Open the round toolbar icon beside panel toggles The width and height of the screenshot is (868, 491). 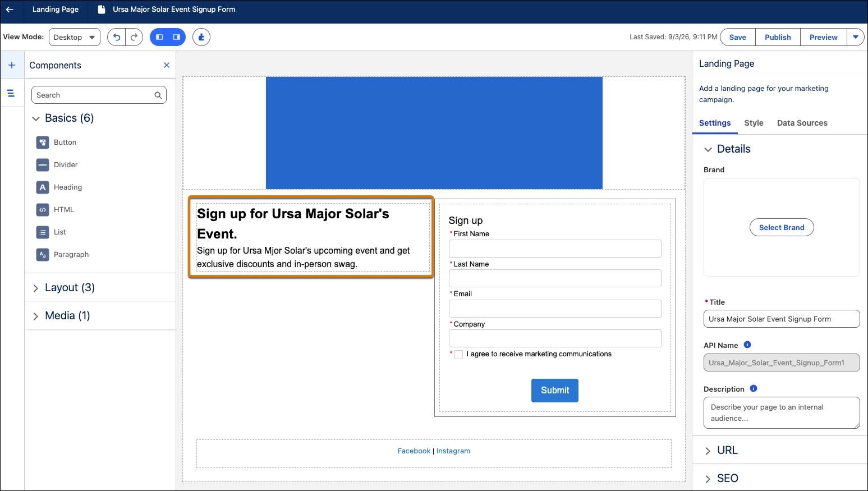[201, 37]
